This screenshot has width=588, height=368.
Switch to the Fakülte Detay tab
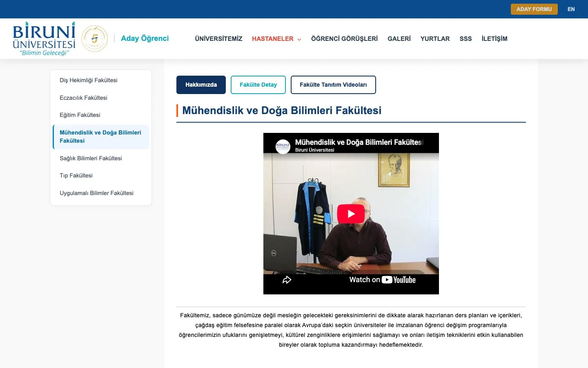pos(258,85)
